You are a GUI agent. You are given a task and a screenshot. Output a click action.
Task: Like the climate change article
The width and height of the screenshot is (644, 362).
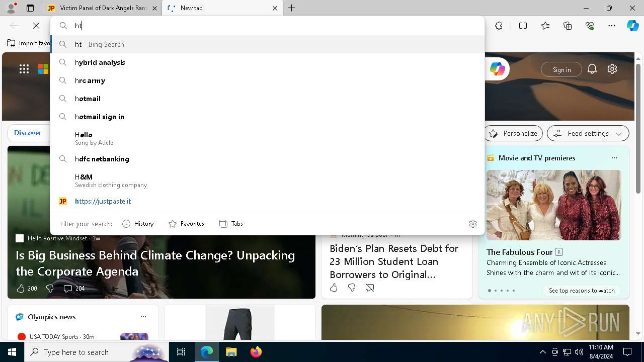[x=21, y=289]
